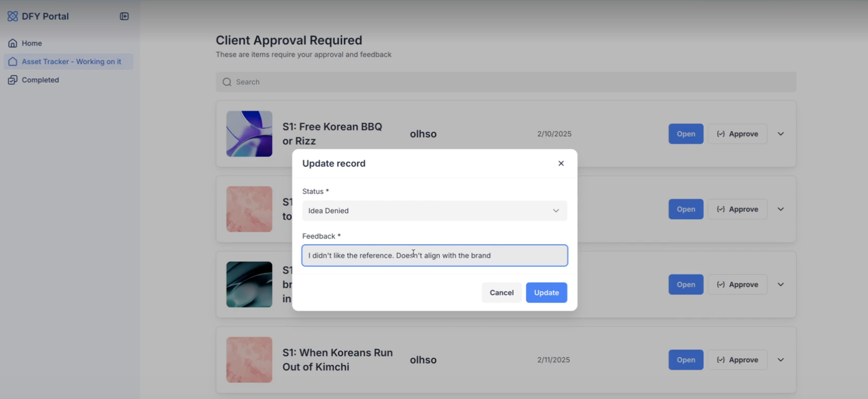Open the Completed page from sidebar

pyautogui.click(x=68, y=80)
